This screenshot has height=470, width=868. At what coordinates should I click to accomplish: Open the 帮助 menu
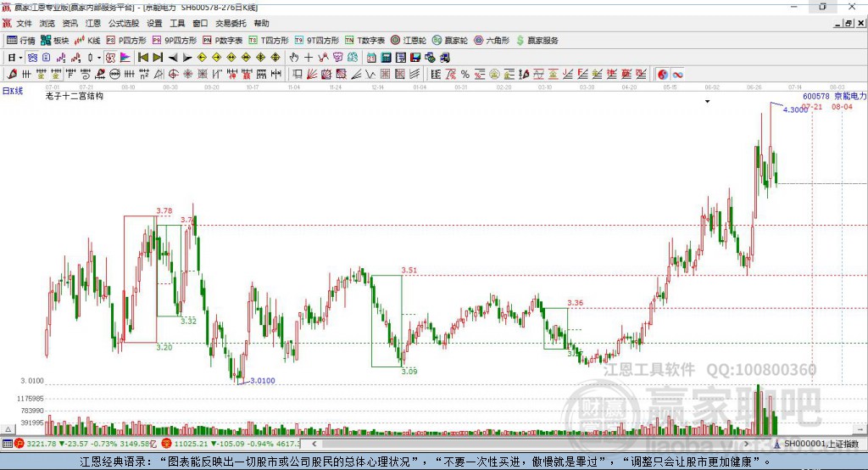[x=261, y=23]
